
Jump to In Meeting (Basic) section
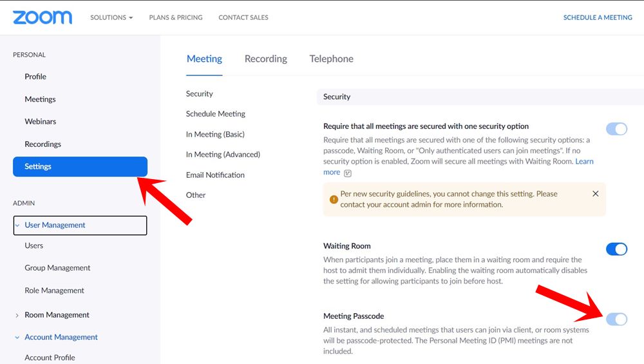[215, 135]
